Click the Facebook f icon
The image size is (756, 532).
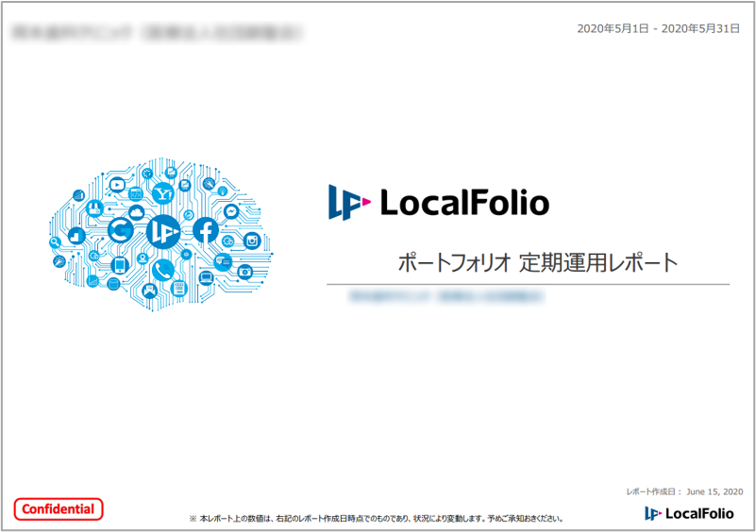pos(206,230)
